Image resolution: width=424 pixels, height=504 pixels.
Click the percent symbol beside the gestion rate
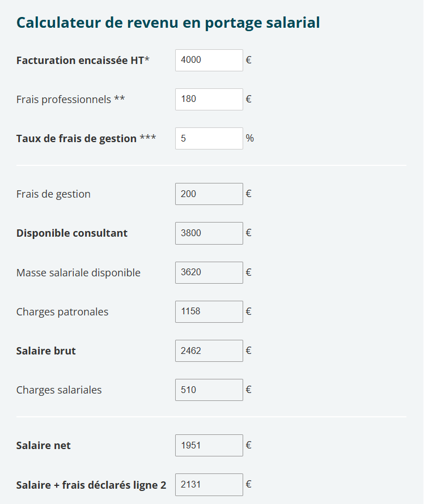click(x=250, y=138)
